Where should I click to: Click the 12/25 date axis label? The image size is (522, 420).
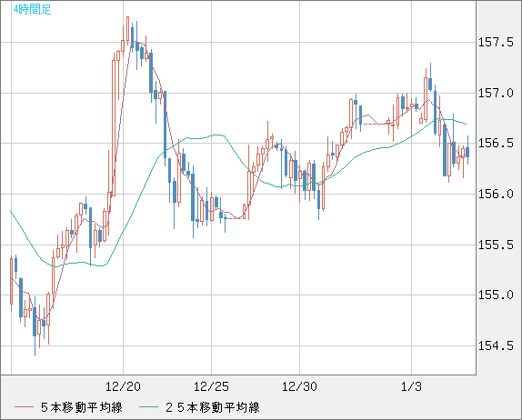pyautogui.click(x=211, y=386)
